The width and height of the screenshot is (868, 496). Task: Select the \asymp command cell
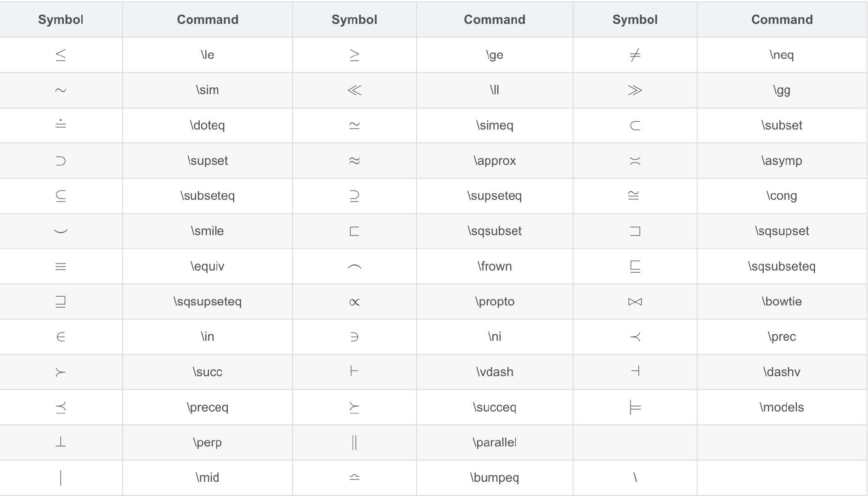782,161
